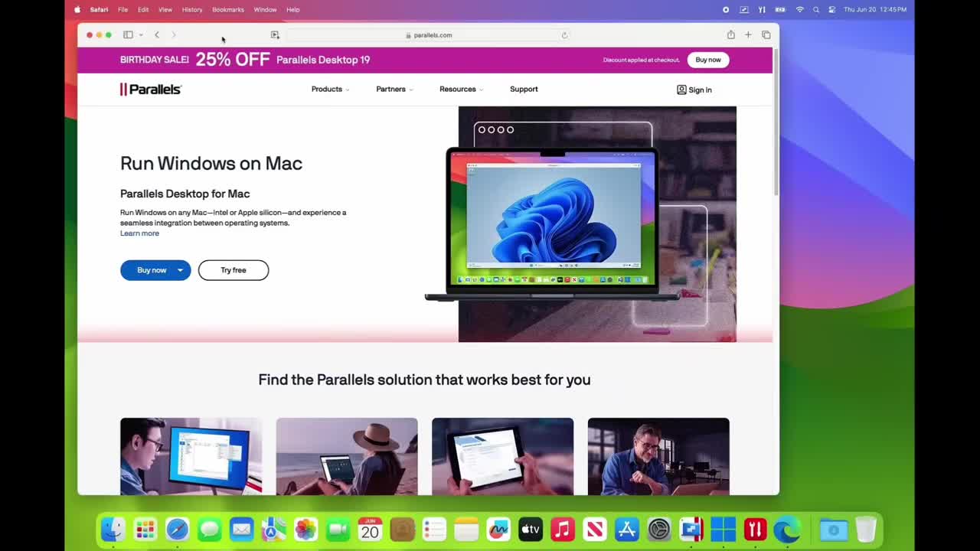Click the Parallels logo

point(151,90)
